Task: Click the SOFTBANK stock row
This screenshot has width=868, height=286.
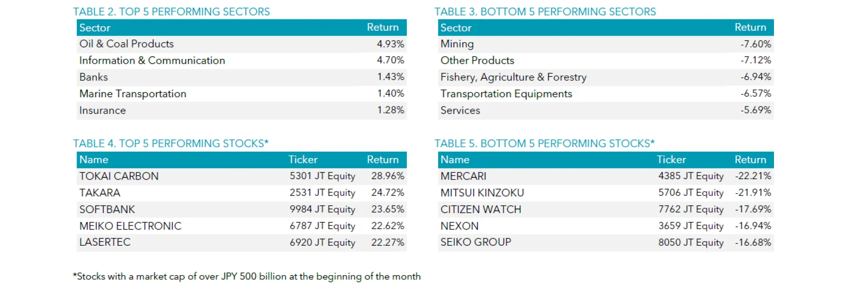Action: tap(241, 209)
